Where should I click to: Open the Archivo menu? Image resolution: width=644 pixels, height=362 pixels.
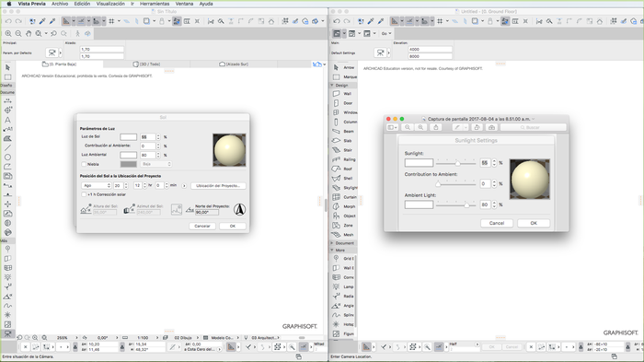60,4
